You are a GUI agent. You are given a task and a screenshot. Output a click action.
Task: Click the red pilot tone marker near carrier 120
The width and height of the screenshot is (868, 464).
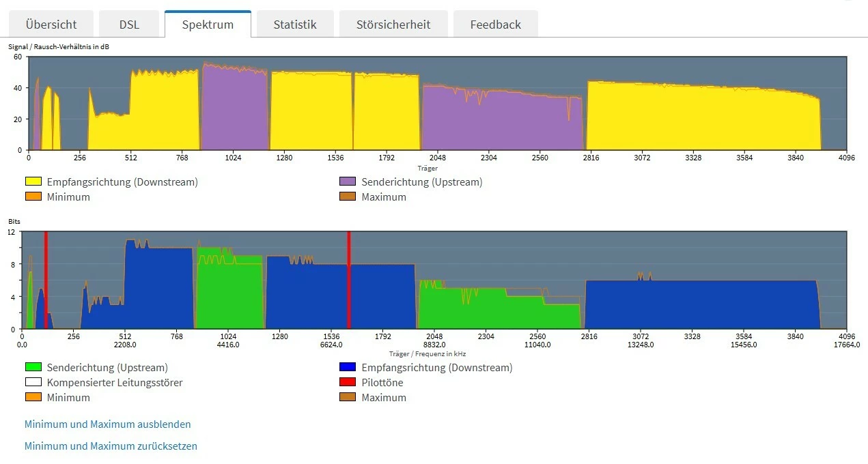pos(46,280)
